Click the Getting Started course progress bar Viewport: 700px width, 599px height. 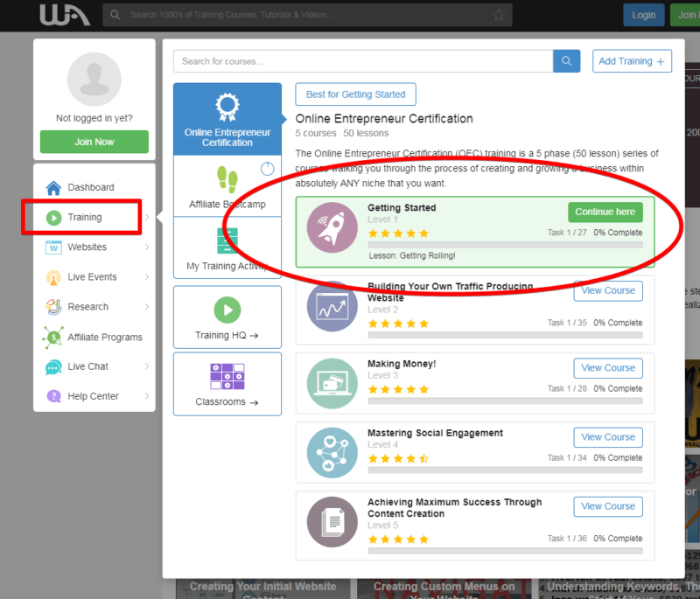tap(506, 245)
